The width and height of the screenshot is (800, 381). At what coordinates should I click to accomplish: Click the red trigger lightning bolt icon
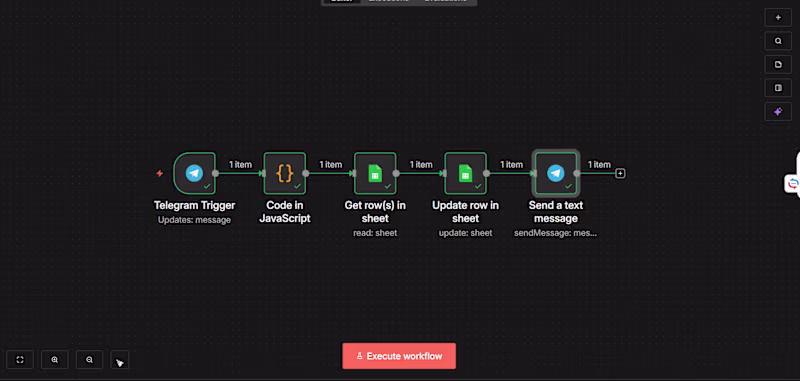tap(160, 173)
